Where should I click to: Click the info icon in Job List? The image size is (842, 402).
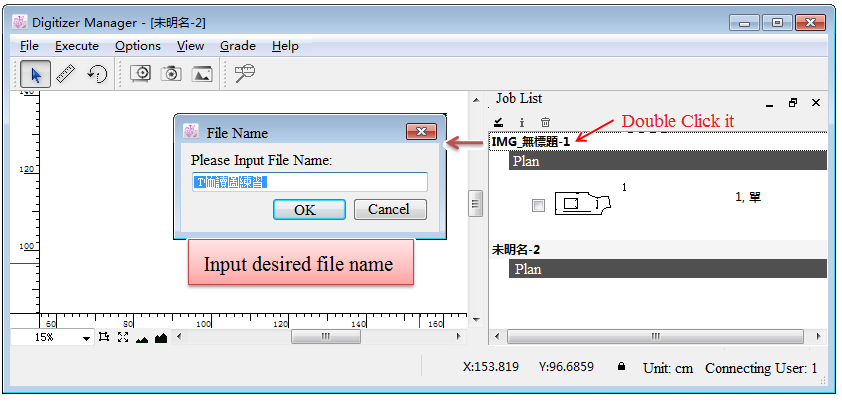point(522,122)
